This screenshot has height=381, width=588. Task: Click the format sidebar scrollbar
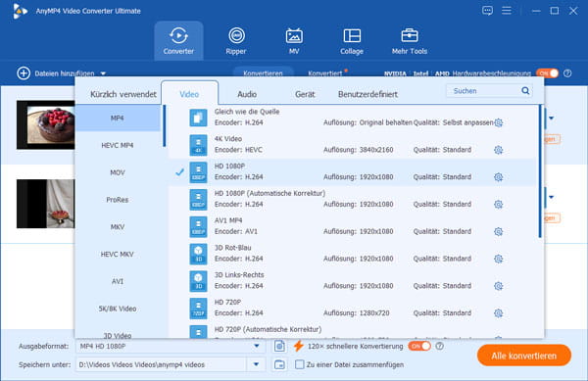(165, 126)
